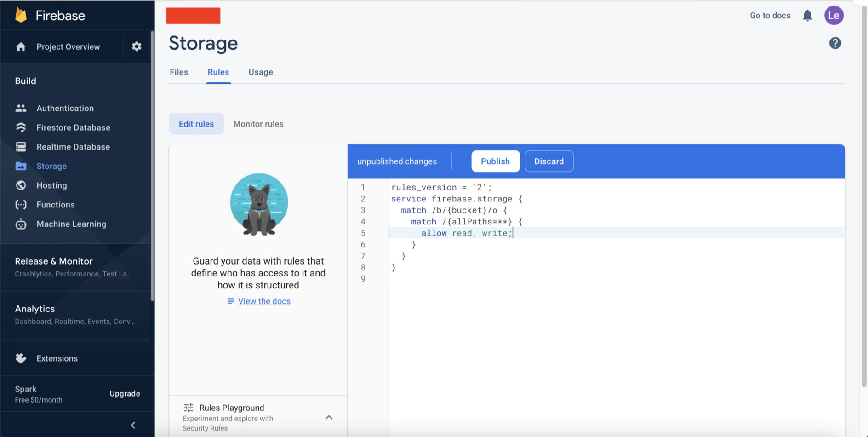Expand the Rules Playground panel chevron
The width and height of the screenshot is (868, 437).
pos(329,417)
